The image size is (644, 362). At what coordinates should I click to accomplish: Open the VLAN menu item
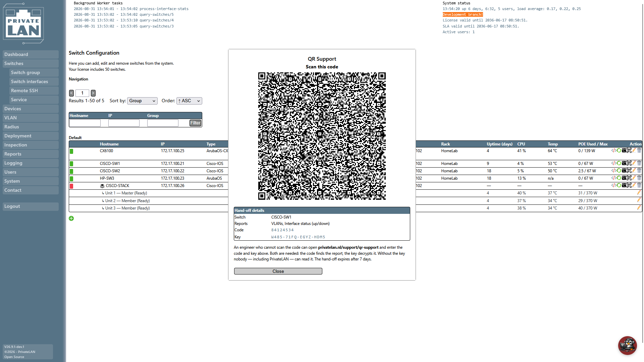31,118
